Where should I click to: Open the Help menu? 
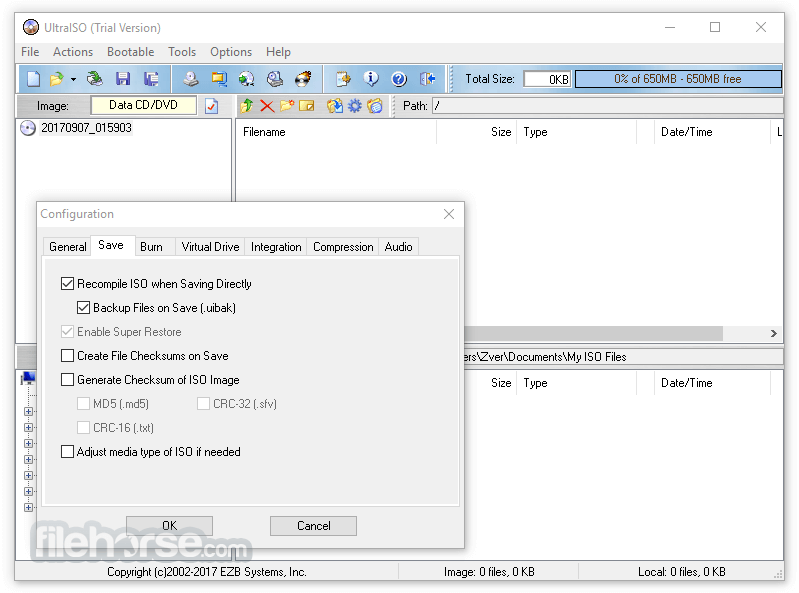pyautogui.click(x=278, y=52)
